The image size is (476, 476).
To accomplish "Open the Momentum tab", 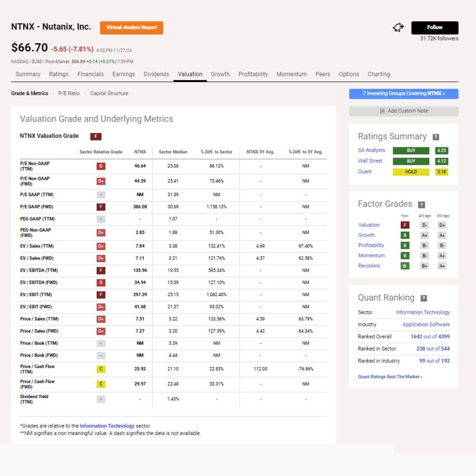I will [x=291, y=74].
